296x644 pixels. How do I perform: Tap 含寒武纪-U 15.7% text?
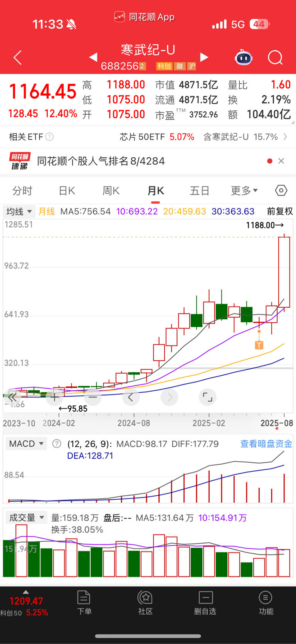tap(240, 137)
